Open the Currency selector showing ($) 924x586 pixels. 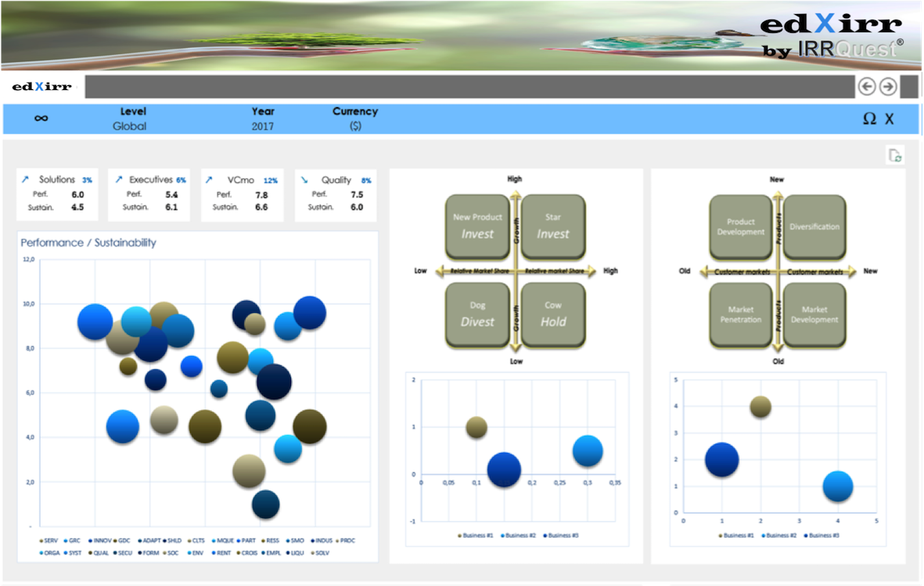355,126
